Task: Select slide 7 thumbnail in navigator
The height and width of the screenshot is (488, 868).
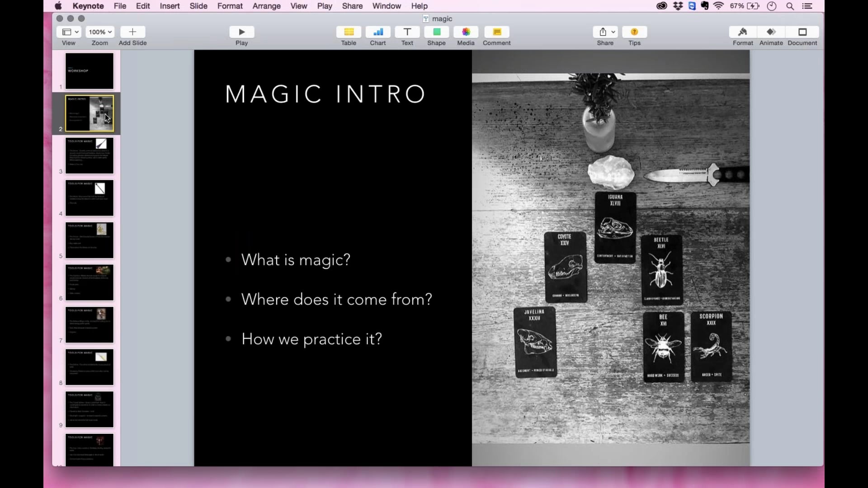Action: (90, 324)
